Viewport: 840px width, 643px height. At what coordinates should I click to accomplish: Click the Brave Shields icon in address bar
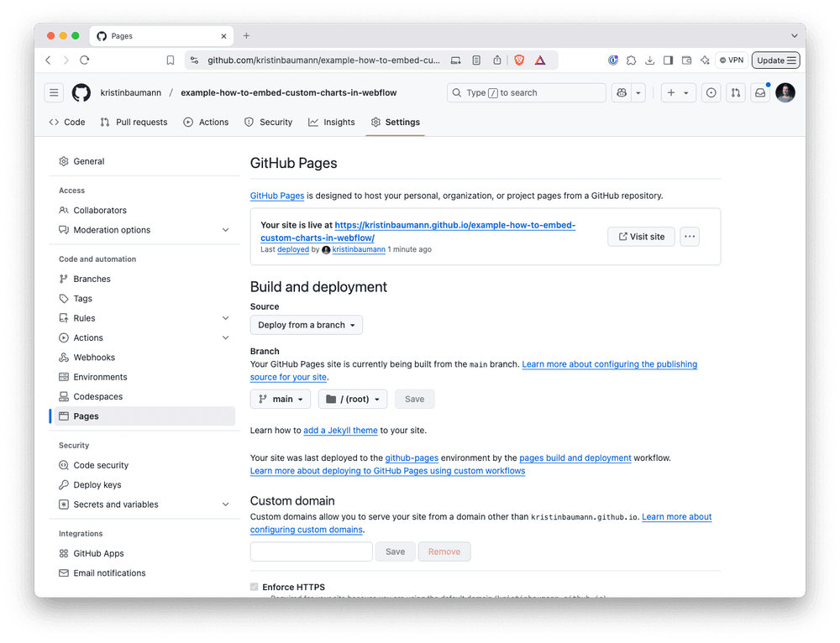tap(519, 60)
